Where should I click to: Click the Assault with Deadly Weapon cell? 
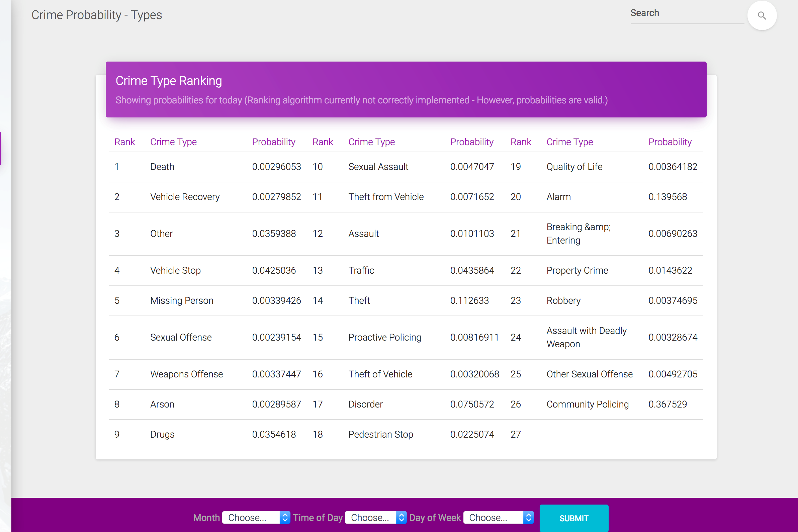(586, 337)
